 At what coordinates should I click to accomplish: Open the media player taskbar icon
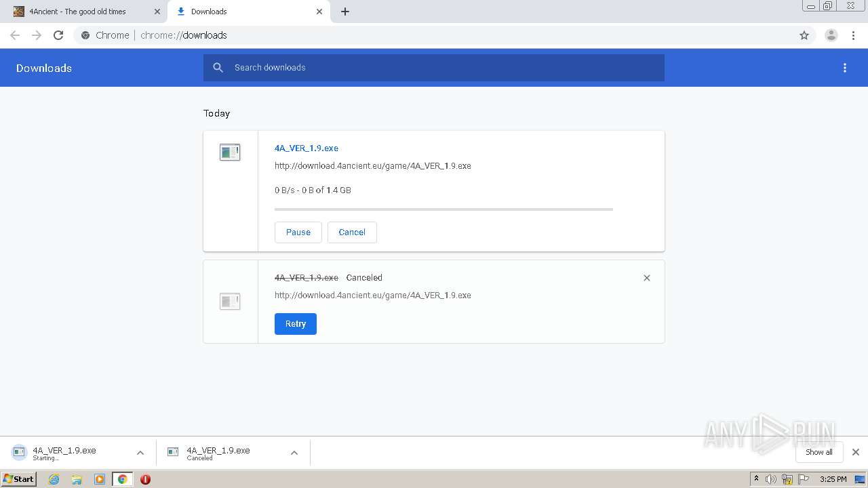click(x=100, y=479)
